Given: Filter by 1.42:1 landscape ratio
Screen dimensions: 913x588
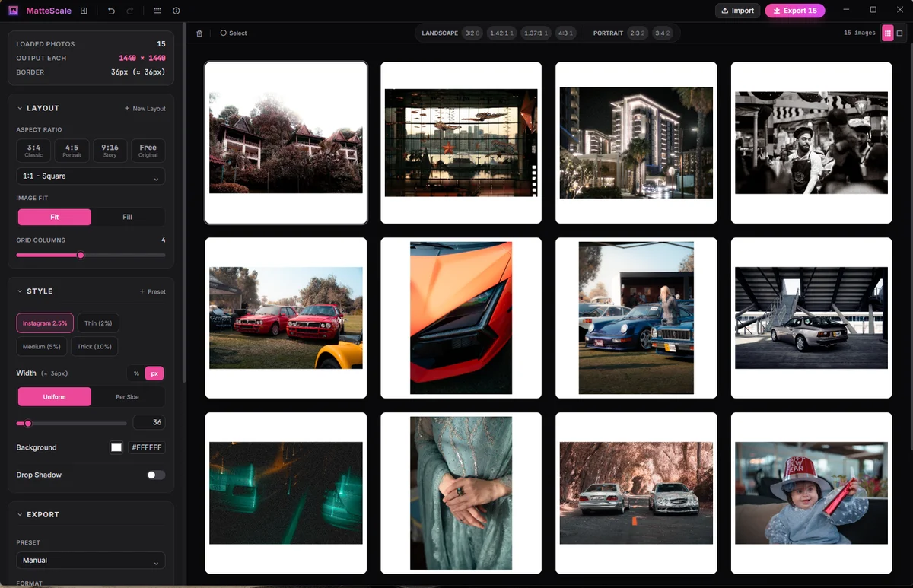Looking at the screenshot, I should (502, 33).
